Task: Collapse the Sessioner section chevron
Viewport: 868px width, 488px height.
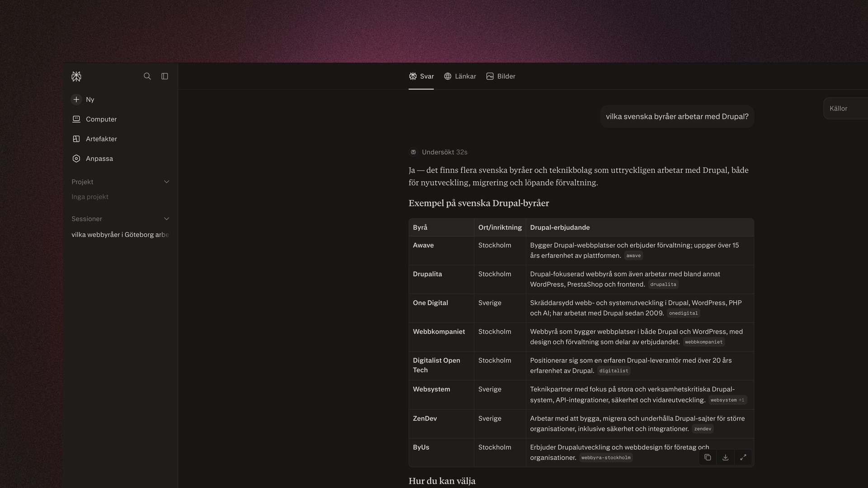Action: coord(166,219)
